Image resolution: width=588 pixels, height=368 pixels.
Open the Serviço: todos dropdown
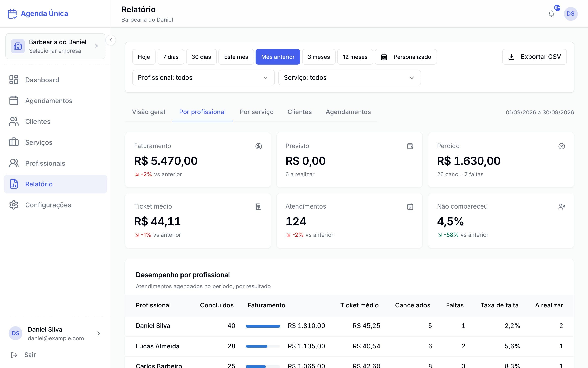[349, 78]
